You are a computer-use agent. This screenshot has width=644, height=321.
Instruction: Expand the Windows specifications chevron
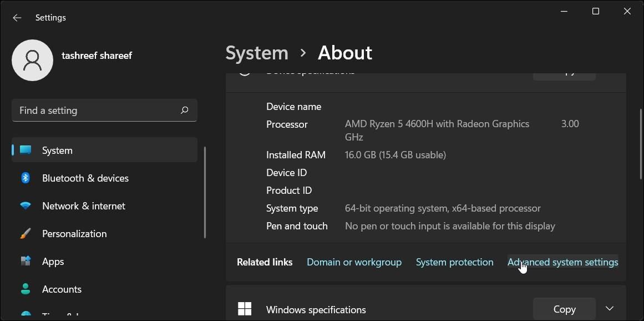click(610, 309)
